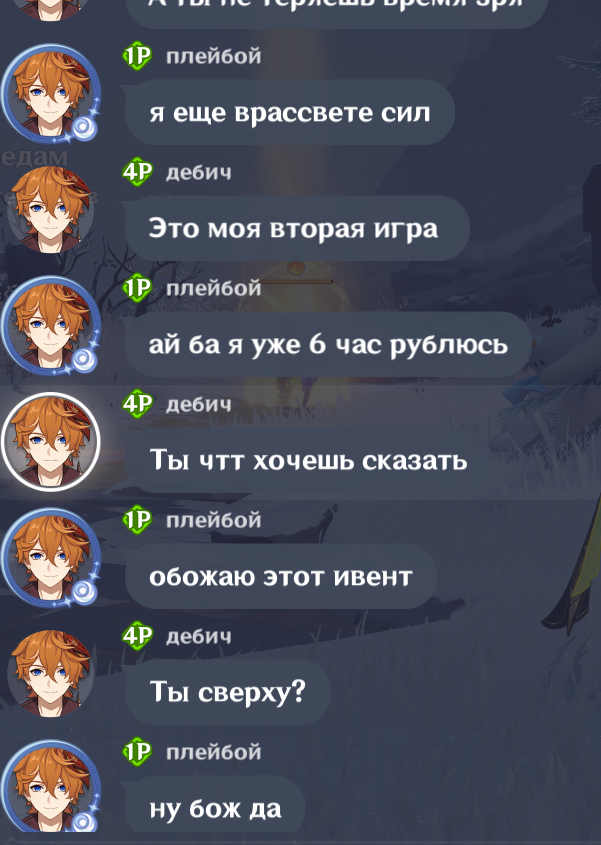601x845 pixels.
Task: Click the 1P badge above "ай ба я уже 6 час рублюсь"
Action: click(137, 288)
